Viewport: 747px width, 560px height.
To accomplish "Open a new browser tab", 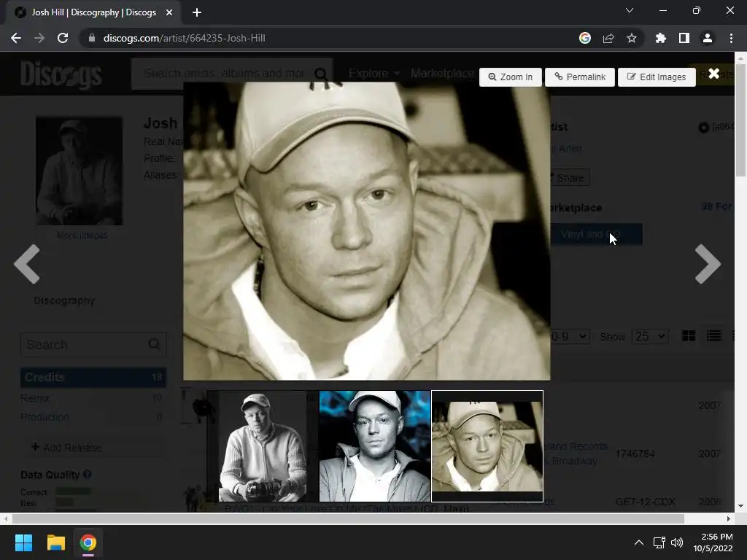I will [x=197, y=12].
